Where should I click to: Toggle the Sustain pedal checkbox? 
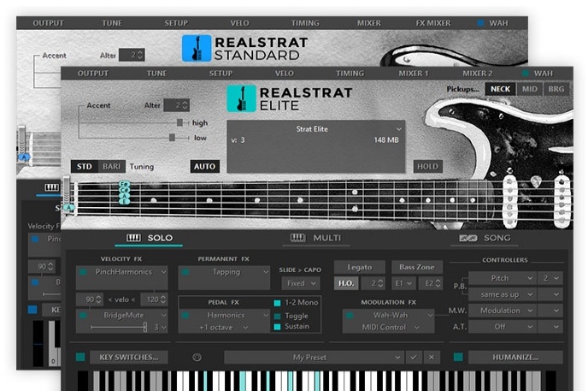click(277, 326)
